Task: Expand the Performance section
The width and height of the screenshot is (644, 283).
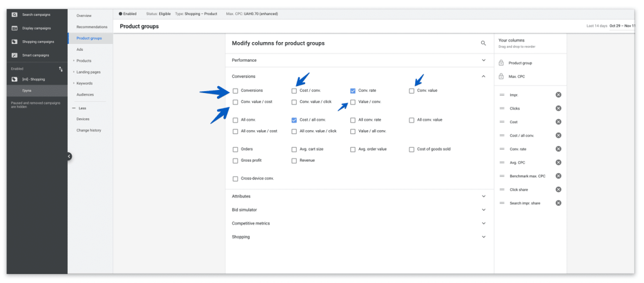Action: pos(483,60)
